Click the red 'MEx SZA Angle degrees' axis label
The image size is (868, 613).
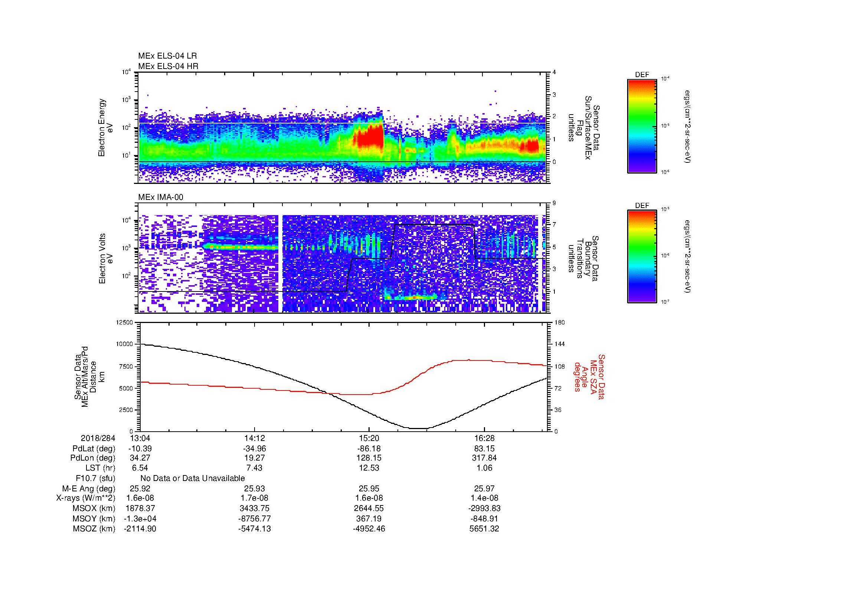pos(589,376)
